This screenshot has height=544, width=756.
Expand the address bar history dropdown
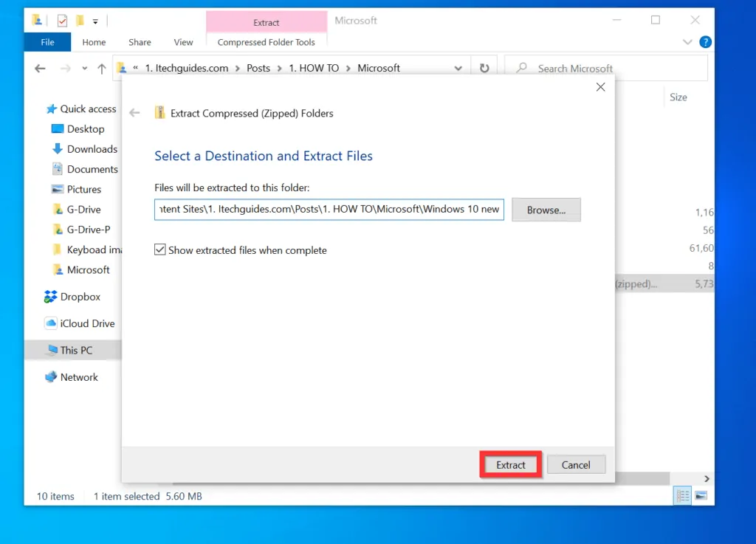[458, 68]
